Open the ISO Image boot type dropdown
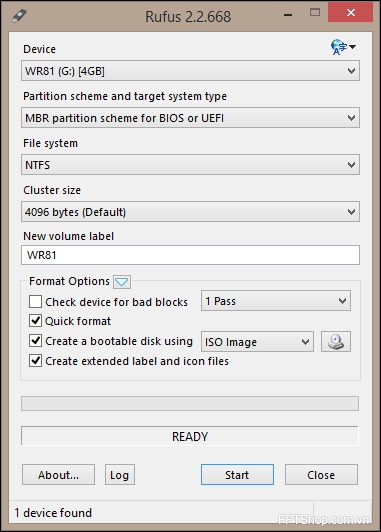Viewport: 381px width, 532px height. (x=257, y=341)
